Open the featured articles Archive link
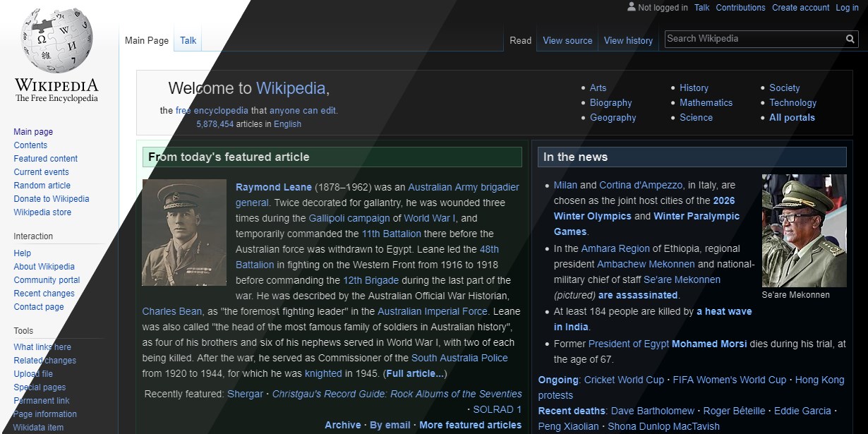 pyautogui.click(x=342, y=425)
